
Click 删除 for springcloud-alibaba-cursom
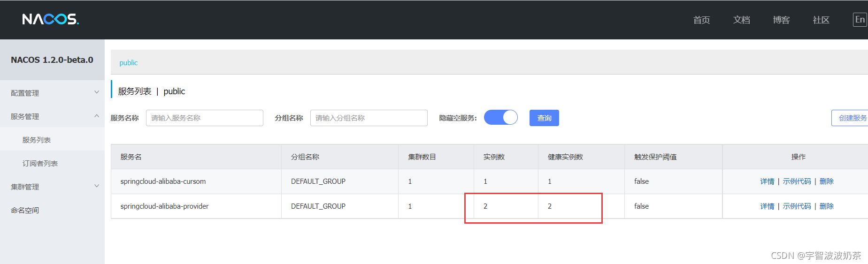[826, 181]
